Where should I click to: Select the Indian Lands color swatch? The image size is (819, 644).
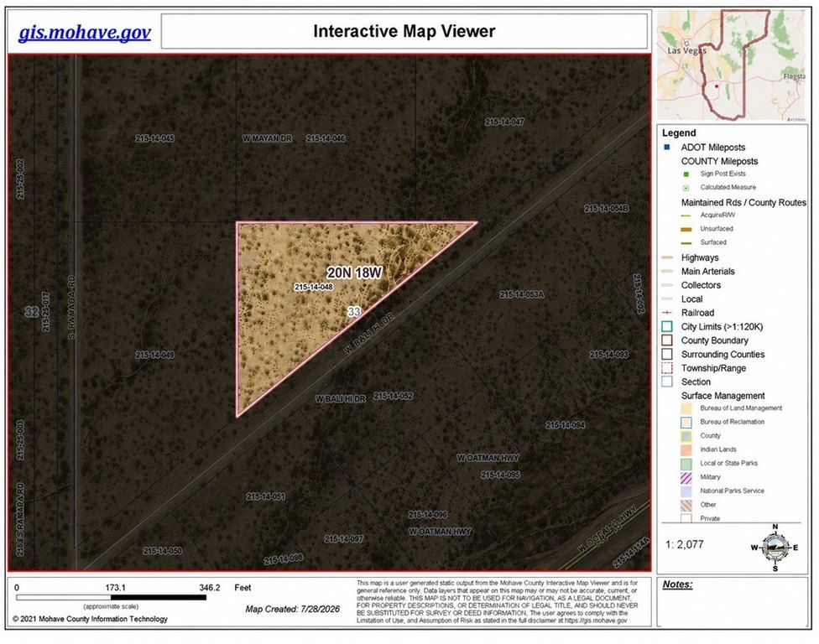[686, 449]
